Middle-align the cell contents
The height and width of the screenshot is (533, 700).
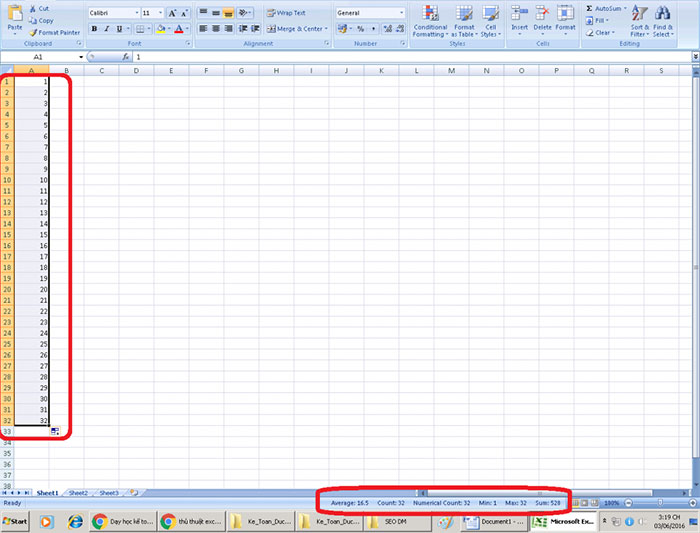click(x=216, y=13)
